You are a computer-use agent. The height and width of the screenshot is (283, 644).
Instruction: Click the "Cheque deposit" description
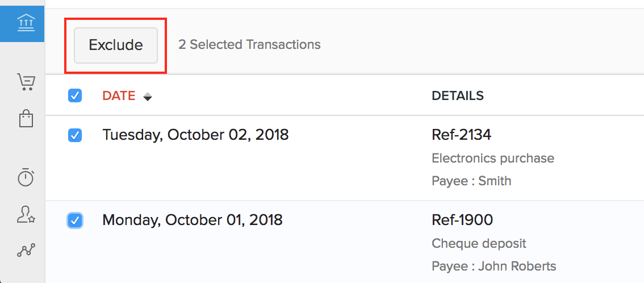pos(479,244)
